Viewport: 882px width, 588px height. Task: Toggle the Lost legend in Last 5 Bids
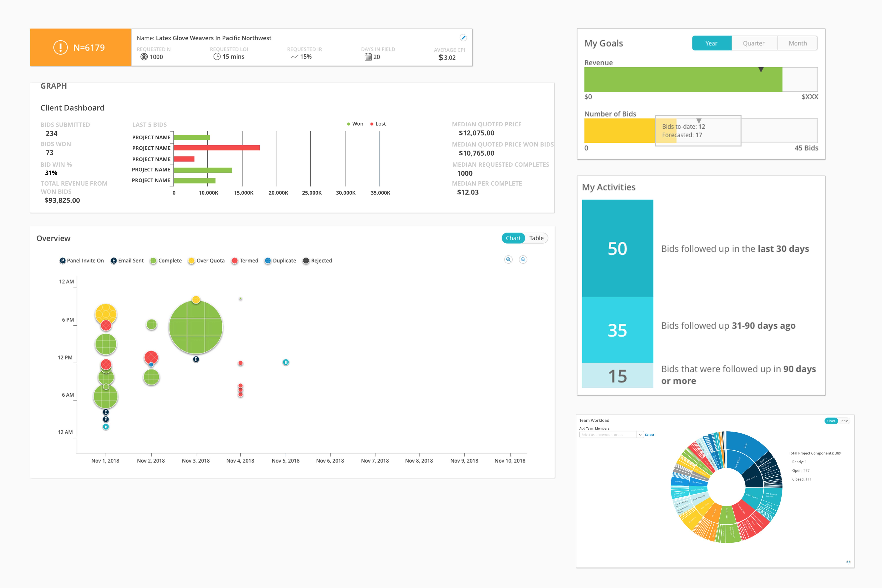pyautogui.click(x=378, y=124)
